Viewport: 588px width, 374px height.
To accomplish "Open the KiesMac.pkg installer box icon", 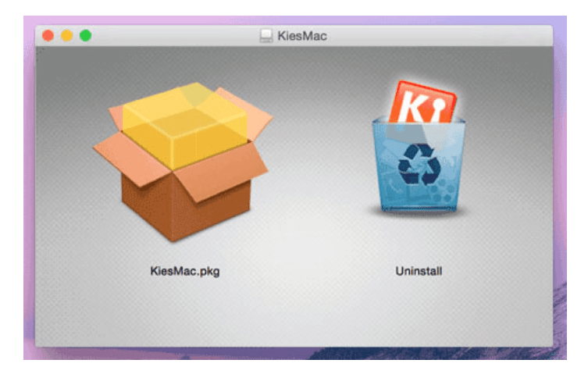I will [184, 162].
